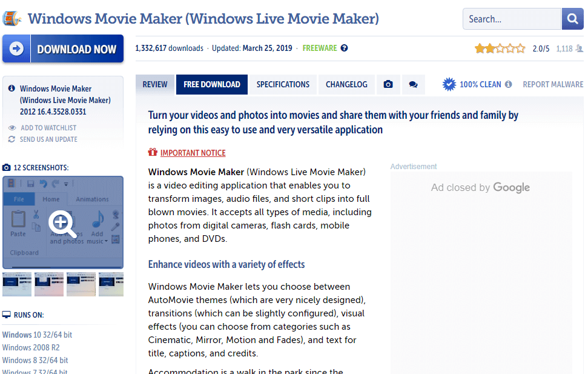
Task: Click the Important Notice link
Action: click(193, 153)
